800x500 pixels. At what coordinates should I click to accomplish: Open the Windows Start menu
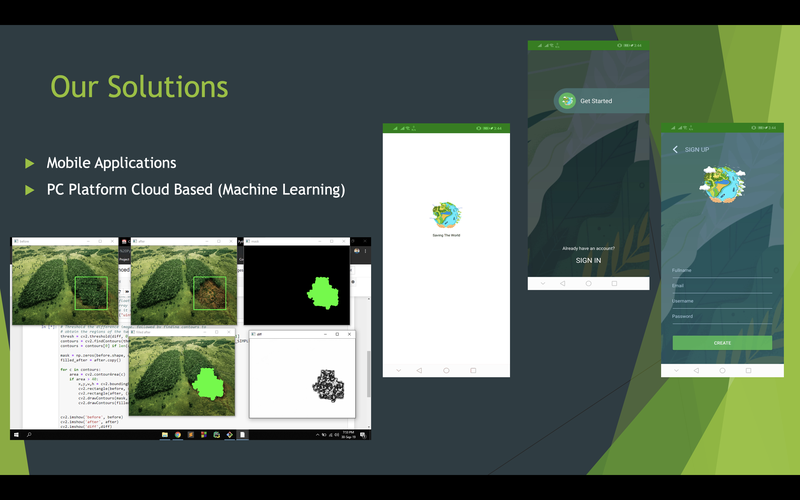pyautogui.click(x=16, y=435)
